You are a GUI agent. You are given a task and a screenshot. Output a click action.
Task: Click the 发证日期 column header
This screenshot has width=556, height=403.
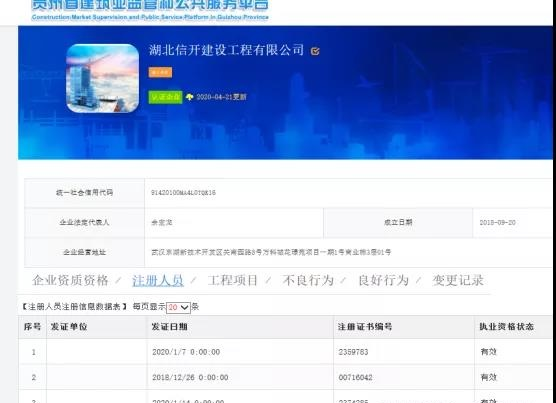pos(169,326)
